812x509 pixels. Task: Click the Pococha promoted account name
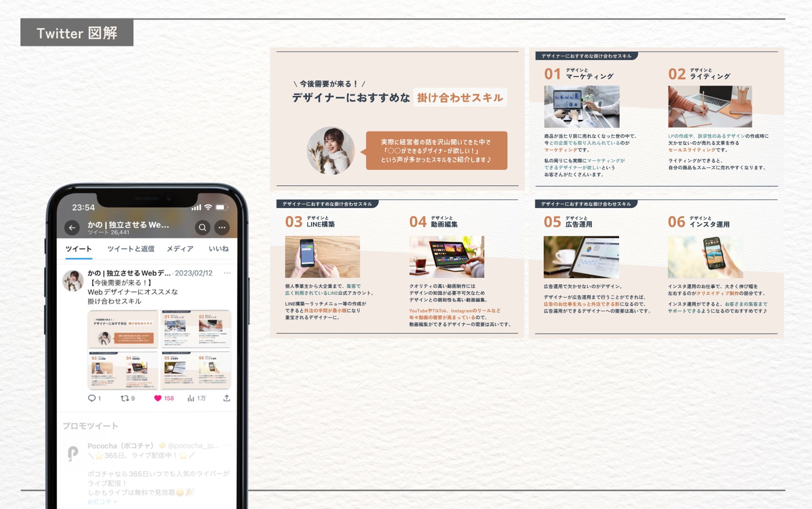121,446
